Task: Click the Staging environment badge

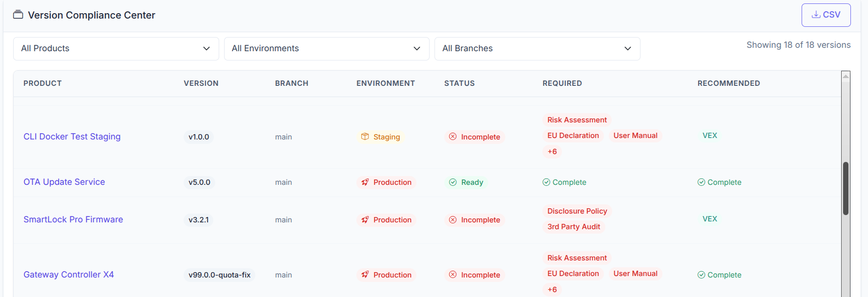Action: [x=381, y=137]
